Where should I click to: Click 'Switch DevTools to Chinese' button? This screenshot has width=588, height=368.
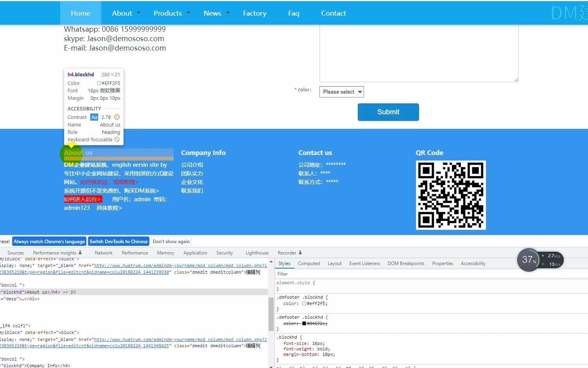point(118,242)
